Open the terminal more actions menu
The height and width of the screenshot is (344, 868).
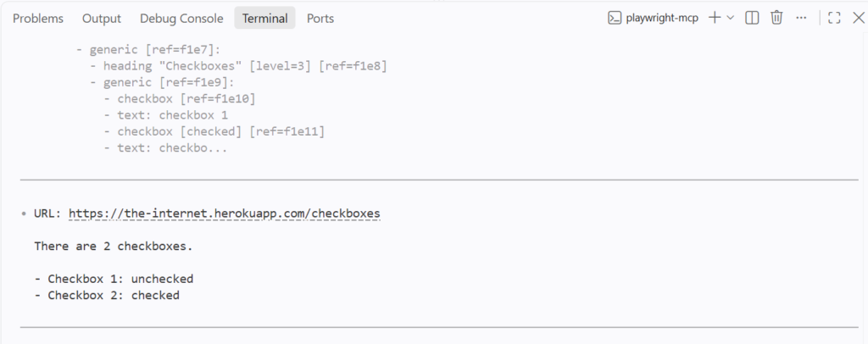pyautogui.click(x=801, y=18)
